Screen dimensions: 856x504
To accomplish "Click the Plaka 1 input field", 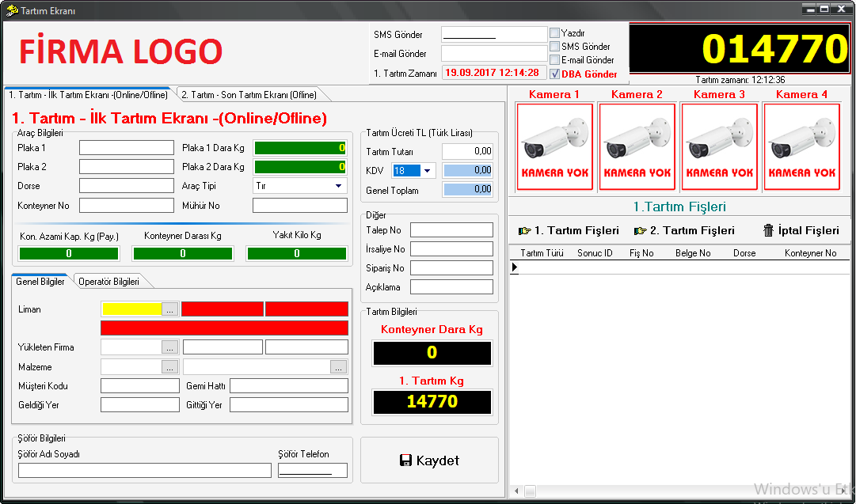I will 126,148.
